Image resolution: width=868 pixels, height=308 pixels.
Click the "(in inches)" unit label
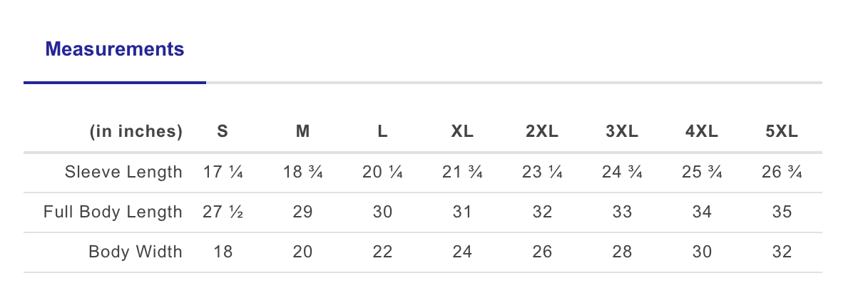[x=136, y=132]
